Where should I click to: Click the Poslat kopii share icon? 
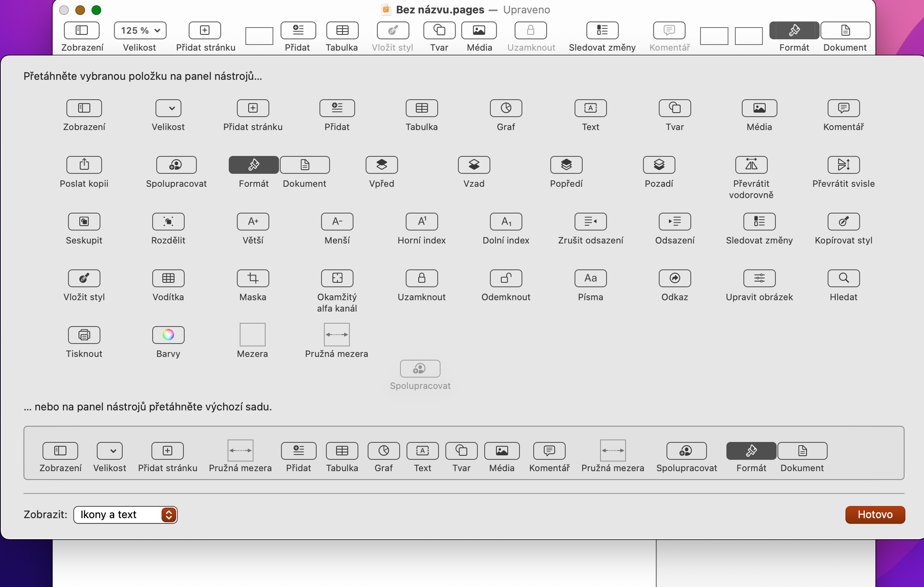[x=84, y=165]
